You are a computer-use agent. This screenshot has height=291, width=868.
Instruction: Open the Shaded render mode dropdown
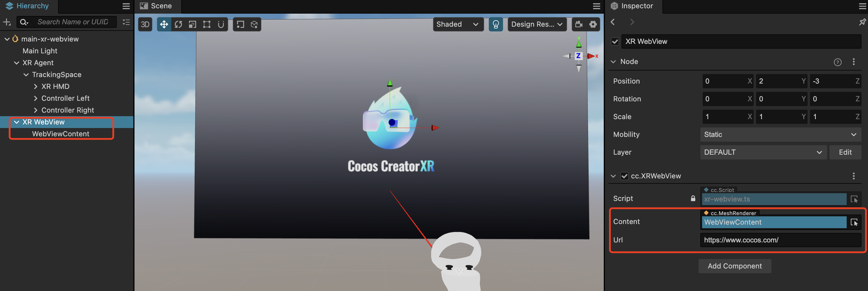point(458,24)
